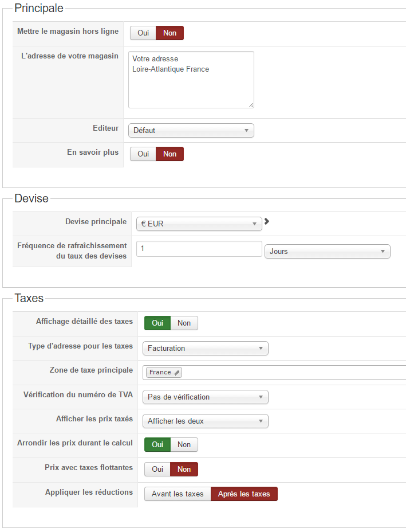The width and height of the screenshot is (406, 532).
Task: Click the Principale section heading
Action: tap(39, 8)
